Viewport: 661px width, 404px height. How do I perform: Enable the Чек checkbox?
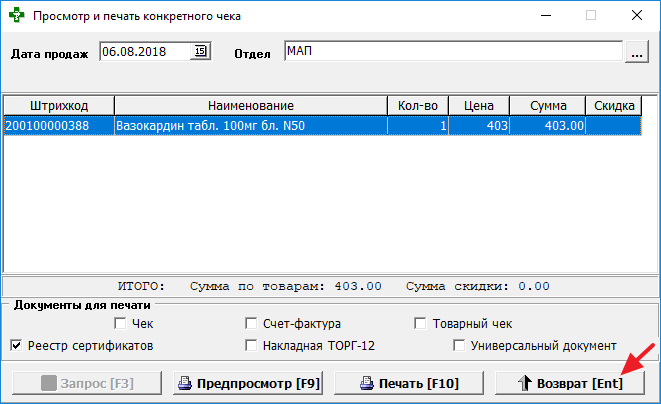[x=120, y=323]
